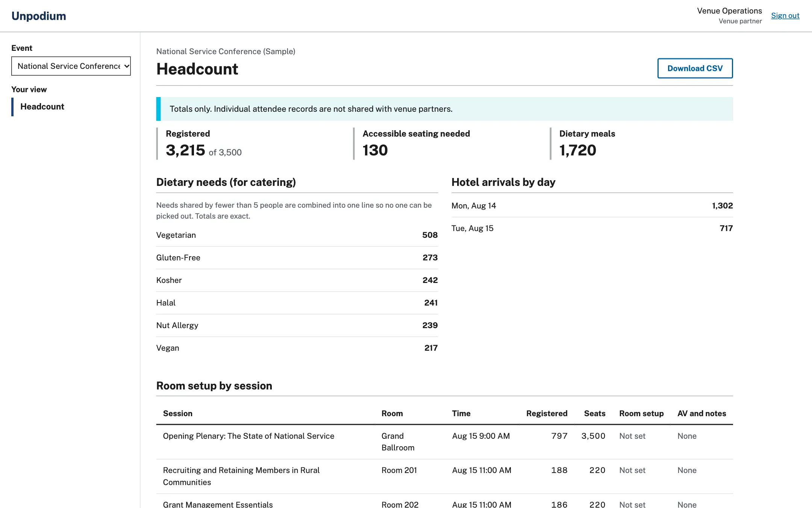Sign out of the account
Viewport: 812px width, 508px height.
tap(785, 15)
